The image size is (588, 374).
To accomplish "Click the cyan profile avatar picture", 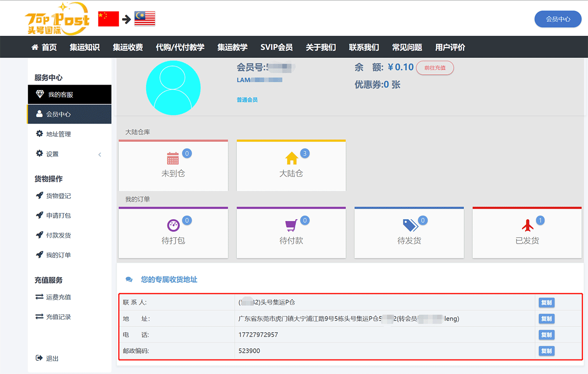I will coord(173,88).
